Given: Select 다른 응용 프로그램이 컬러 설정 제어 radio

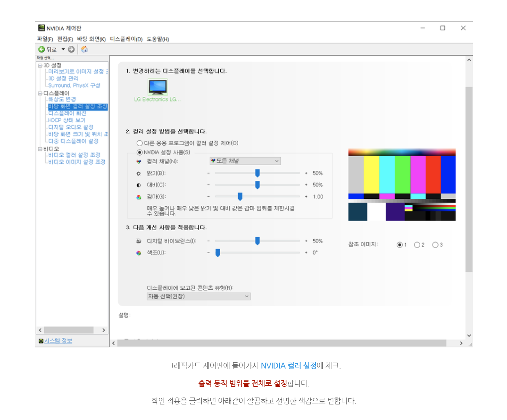Looking at the screenshot, I should point(140,143).
